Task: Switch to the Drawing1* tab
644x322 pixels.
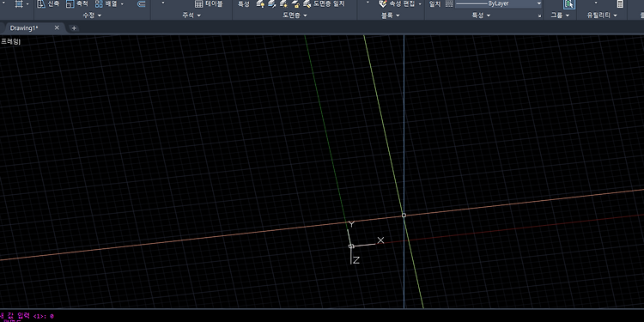Action: point(24,28)
